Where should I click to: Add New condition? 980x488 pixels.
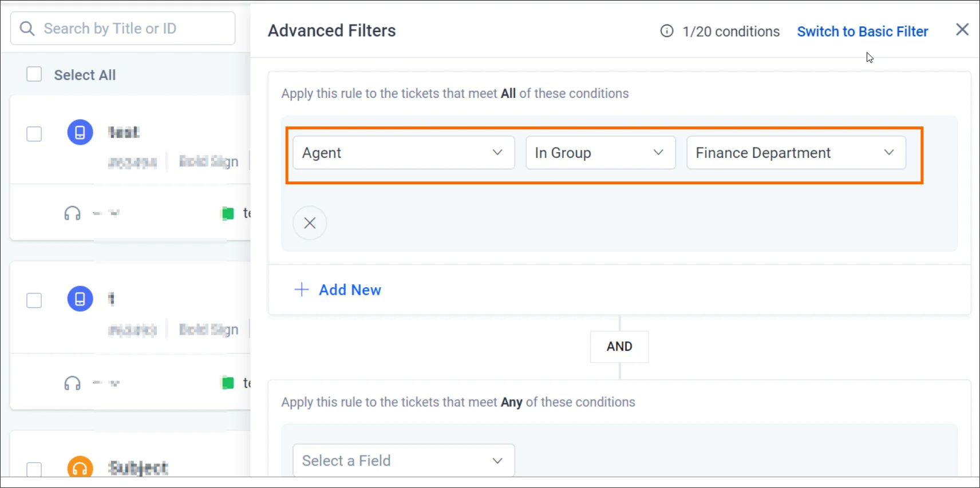click(x=350, y=290)
